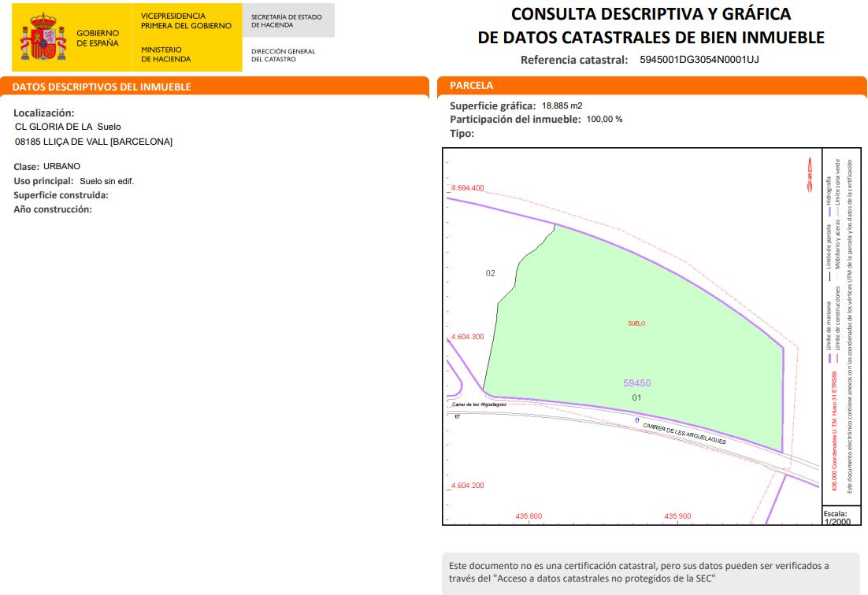
Task: Click the Superficie gráfica value 18.885 m2
Action: (562, 105)
